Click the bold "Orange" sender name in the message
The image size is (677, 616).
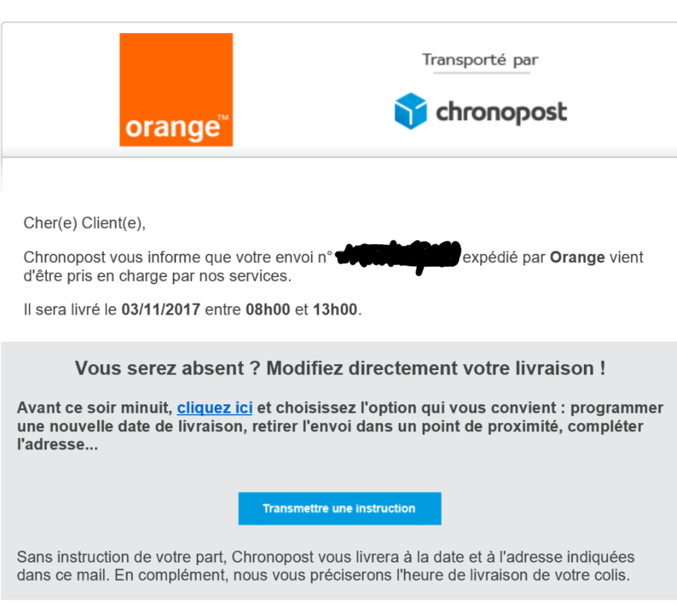(577, 258)
